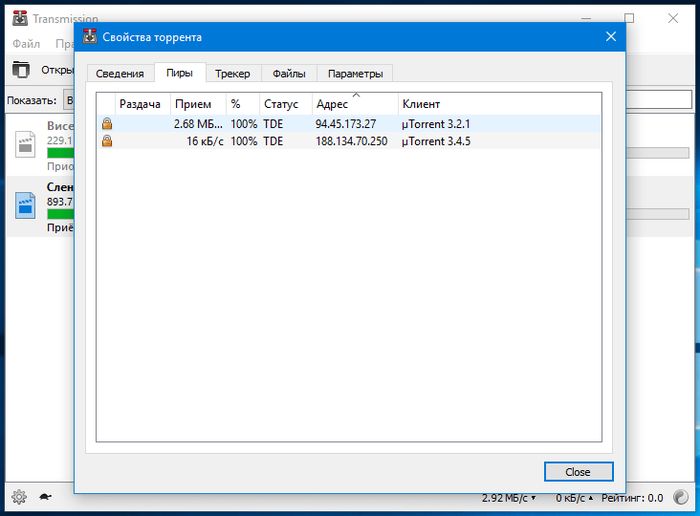Click the Transmission icon in dialog title bar
This screenshot has width=700, height=516.
tap(90, 37)
